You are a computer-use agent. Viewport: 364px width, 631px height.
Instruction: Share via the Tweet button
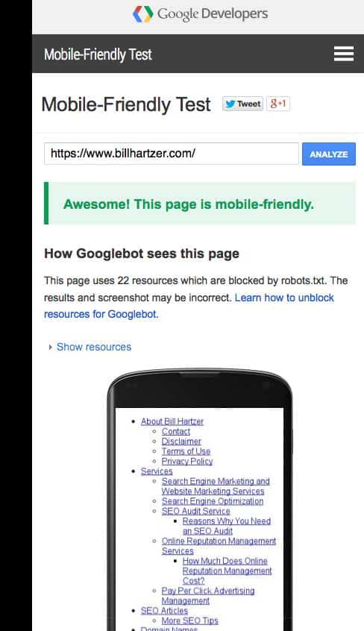pos(243,104)
